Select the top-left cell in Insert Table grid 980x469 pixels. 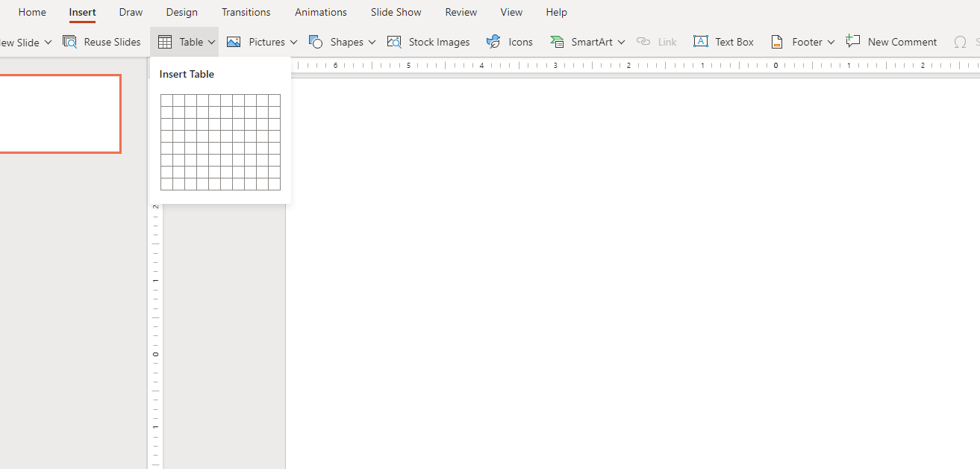(166, 100)
